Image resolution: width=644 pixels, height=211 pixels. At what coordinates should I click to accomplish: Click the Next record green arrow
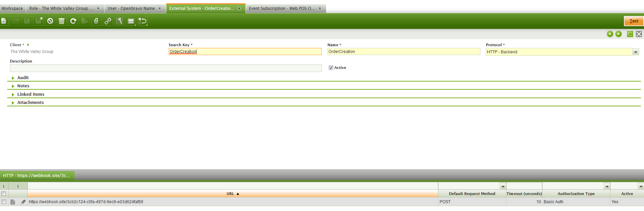click(x=618, y=34)
